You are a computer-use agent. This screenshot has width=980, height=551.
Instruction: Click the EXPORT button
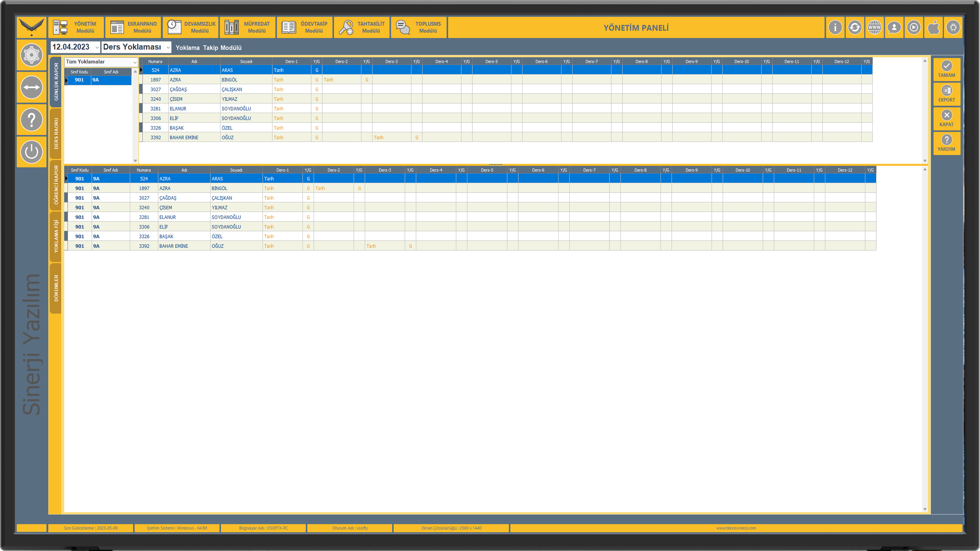[x=946, y=94]
